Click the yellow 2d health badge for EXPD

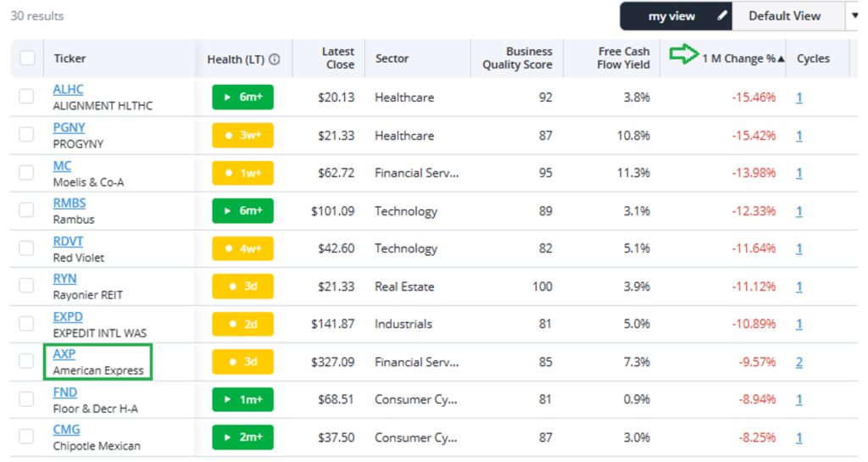click(242, 324)
